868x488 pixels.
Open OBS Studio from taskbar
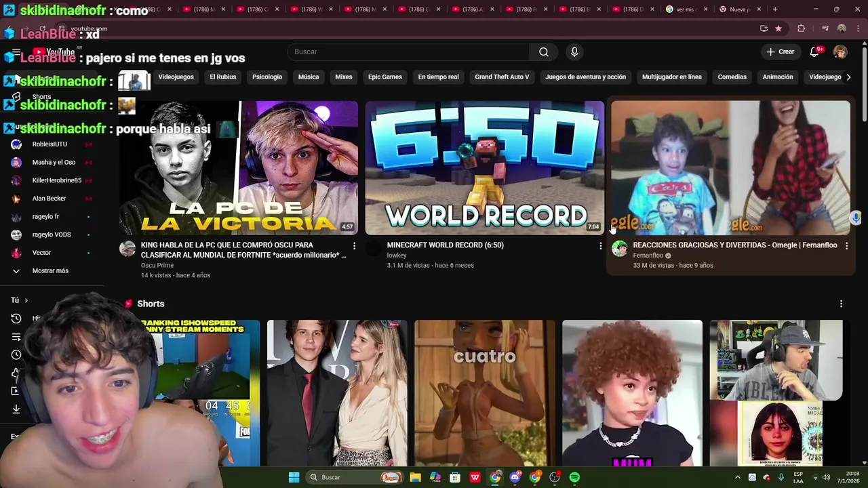click(555, 477)
